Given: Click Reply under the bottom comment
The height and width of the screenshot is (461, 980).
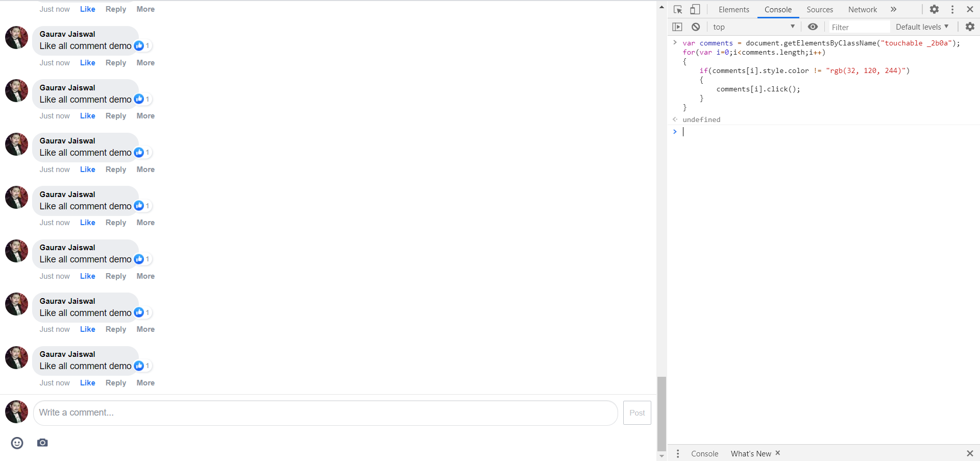Looking at the screenshot, I should 116,383.
